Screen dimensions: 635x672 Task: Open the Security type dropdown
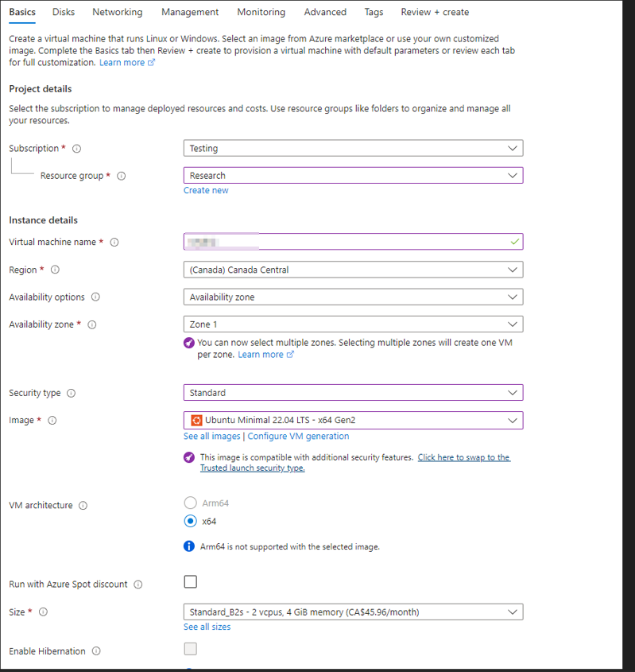[x=353, y=393]
